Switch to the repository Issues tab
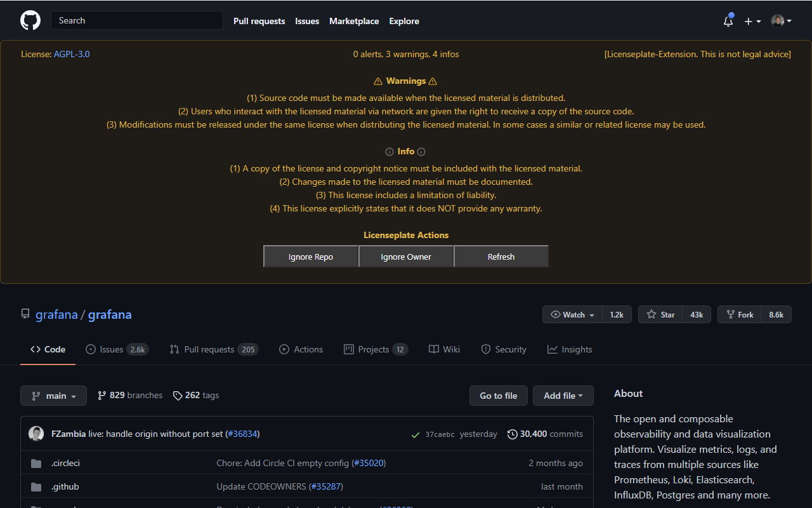 click(x=117, y=349)
